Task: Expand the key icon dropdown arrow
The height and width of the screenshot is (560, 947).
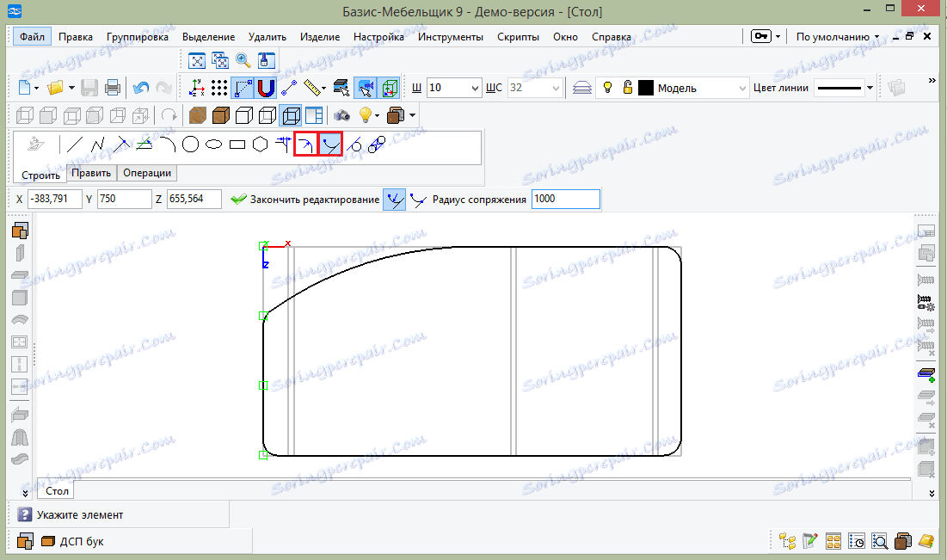Action: pos(778,37)
